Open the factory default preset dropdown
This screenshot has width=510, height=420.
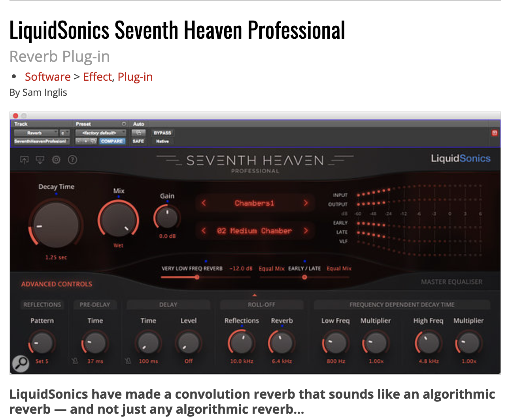[101, 133]
